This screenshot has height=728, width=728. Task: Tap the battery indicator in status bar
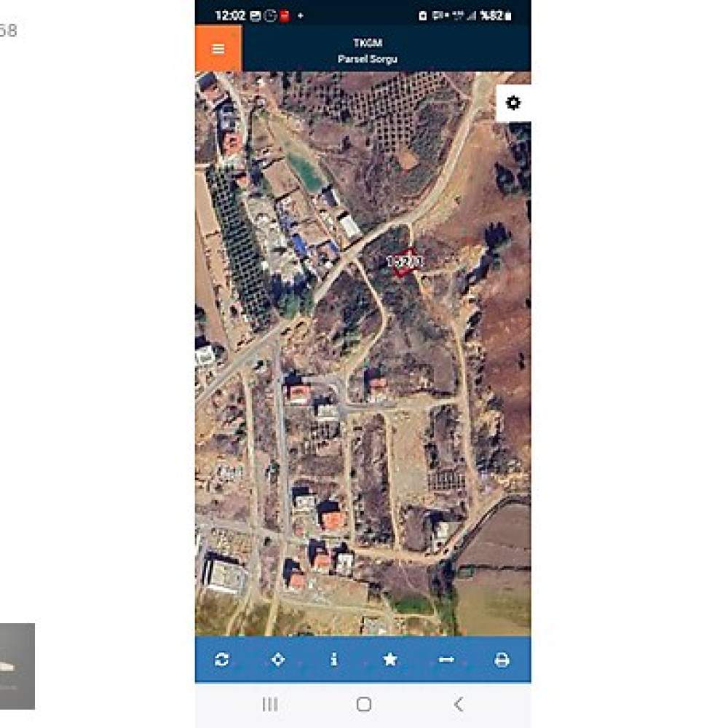point(508,16)
